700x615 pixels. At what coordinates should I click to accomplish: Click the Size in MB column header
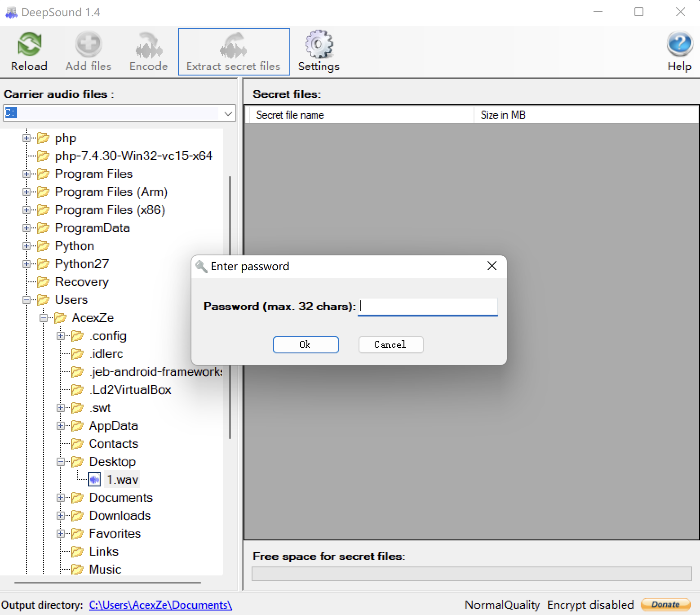pyautogui.click(x=586, y=115)
